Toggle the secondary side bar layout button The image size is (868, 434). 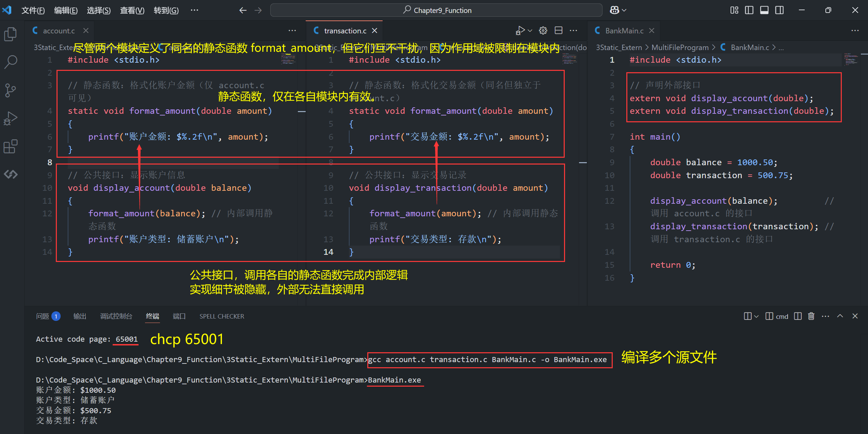[779, 10]
